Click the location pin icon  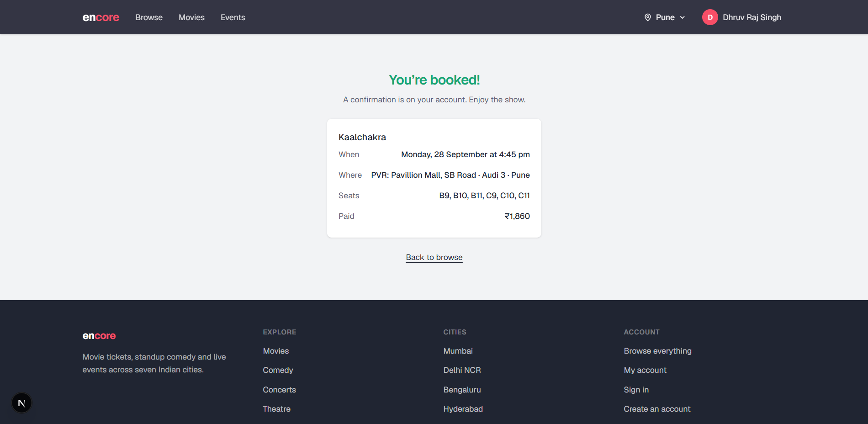coord(647,17)
